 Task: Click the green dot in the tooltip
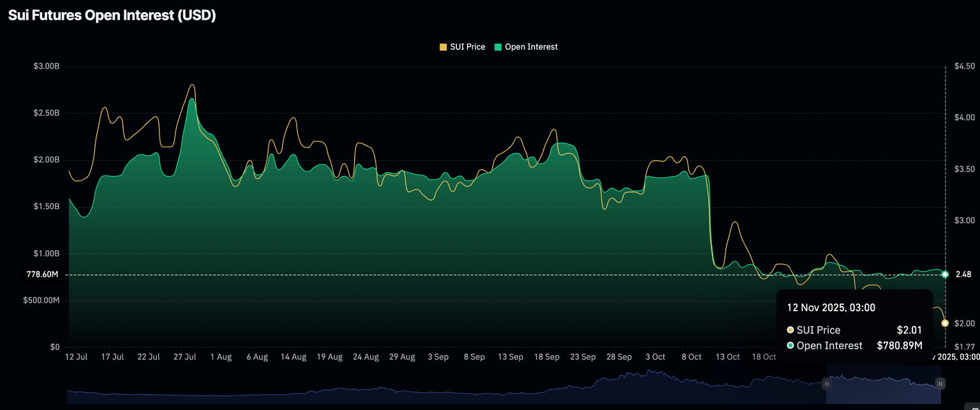(x=791, y=346)
